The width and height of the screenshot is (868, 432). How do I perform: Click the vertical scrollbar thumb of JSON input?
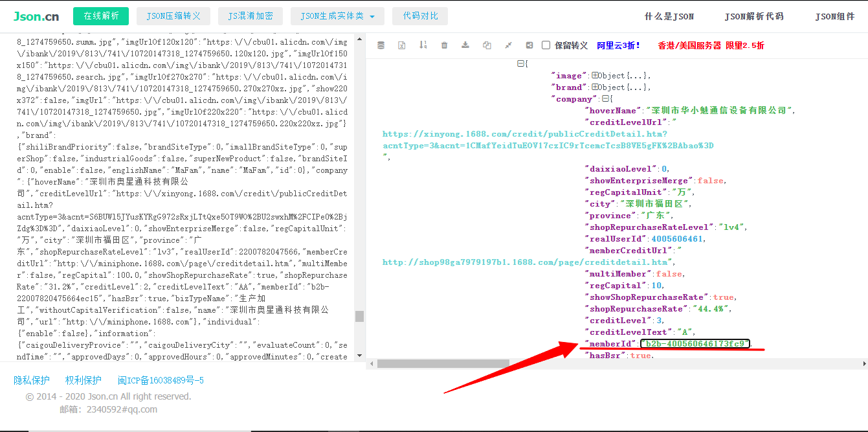(x=359, y=316)
